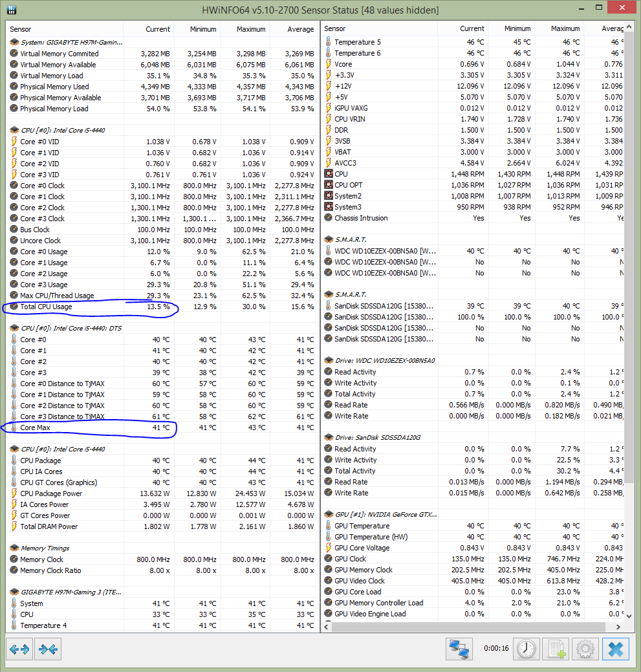Select the CPU VRIN row label

pyautogui.click(x=350, y=119)
